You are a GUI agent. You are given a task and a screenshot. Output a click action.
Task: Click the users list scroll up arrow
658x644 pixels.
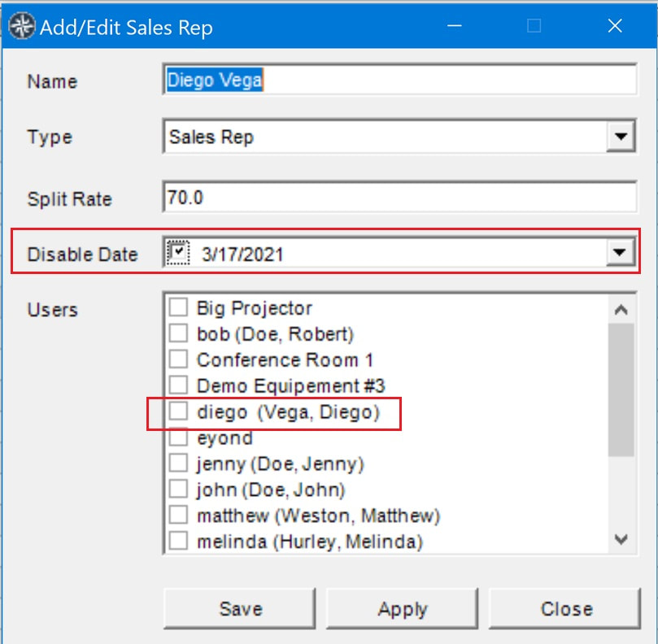tap(621, 310)
